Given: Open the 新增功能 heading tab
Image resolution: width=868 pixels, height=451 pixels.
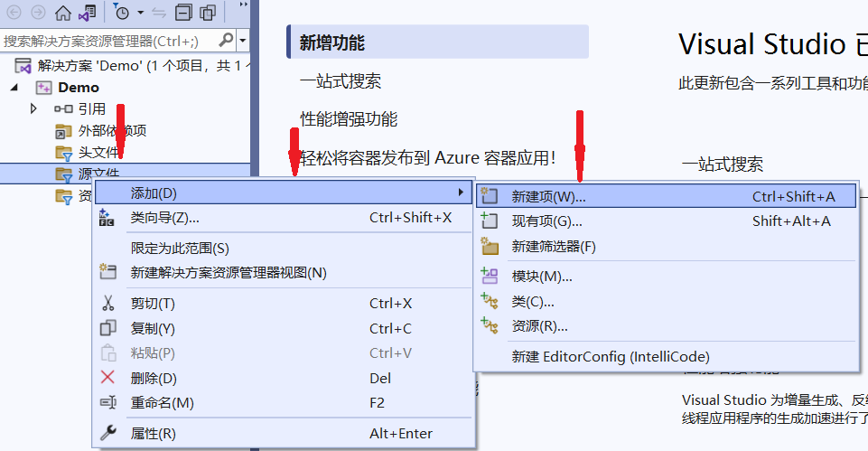Looking at the screenshot, I should click(437, 42).
